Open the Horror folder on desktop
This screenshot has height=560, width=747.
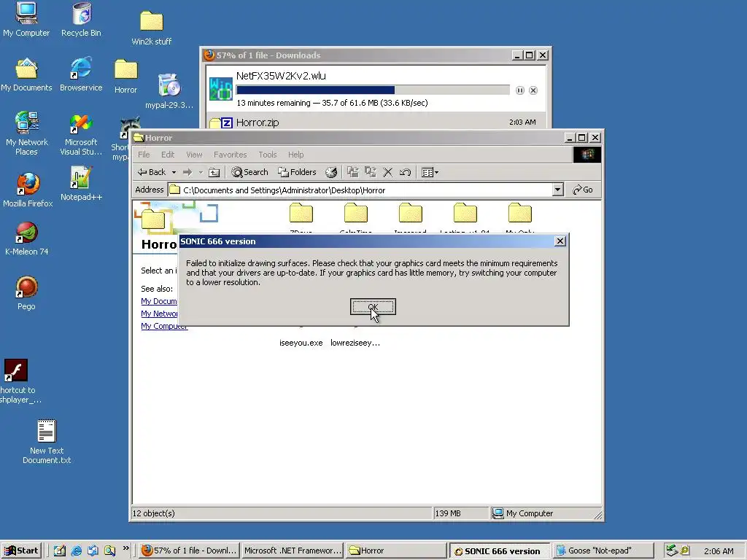(125, 77)
